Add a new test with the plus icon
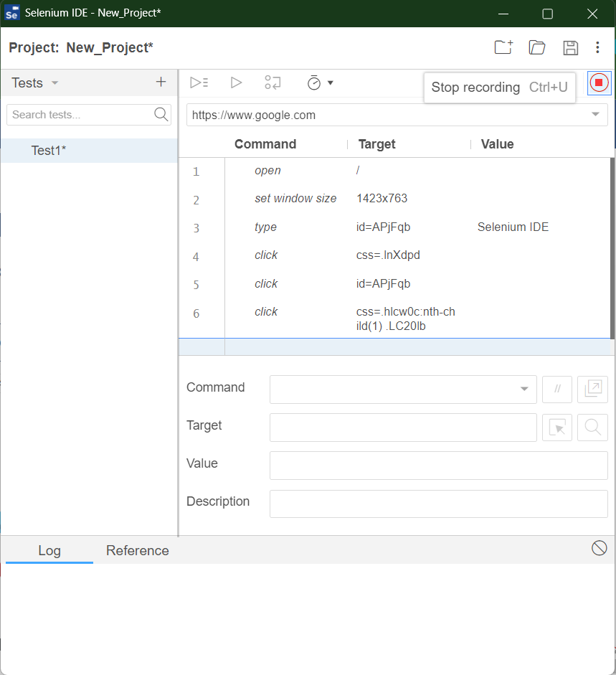Image resolution: width=616 pixels, height=675 pixels. point(161,82)
